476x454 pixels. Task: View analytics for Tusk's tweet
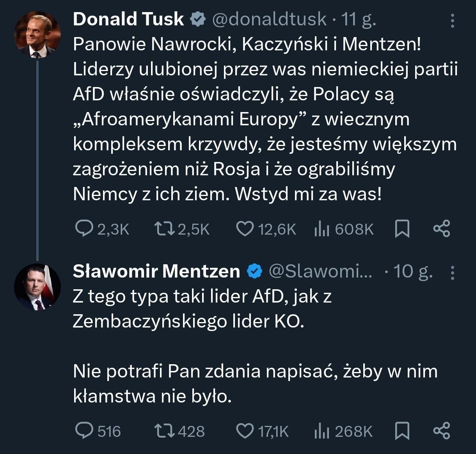click(x=321, y=229)
